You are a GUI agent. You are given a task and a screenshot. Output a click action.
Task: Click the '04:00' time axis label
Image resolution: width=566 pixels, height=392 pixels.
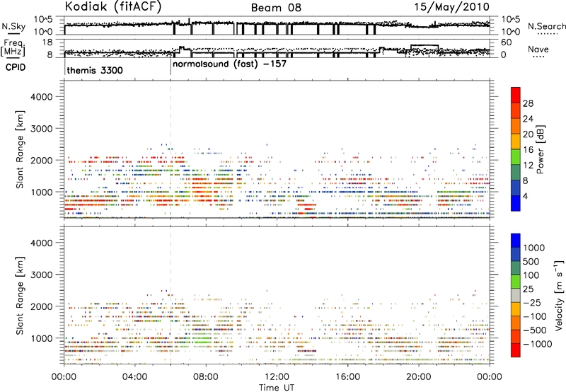click(134, 377)
